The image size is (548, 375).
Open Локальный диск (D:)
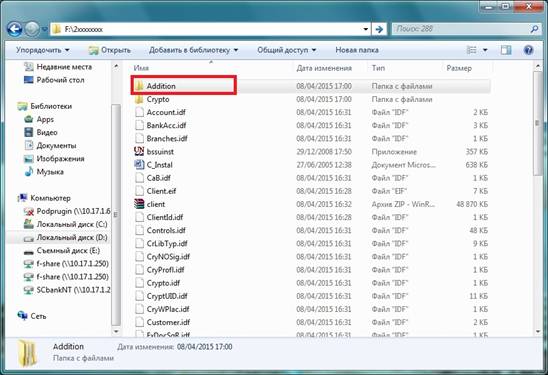pos(66,238)
